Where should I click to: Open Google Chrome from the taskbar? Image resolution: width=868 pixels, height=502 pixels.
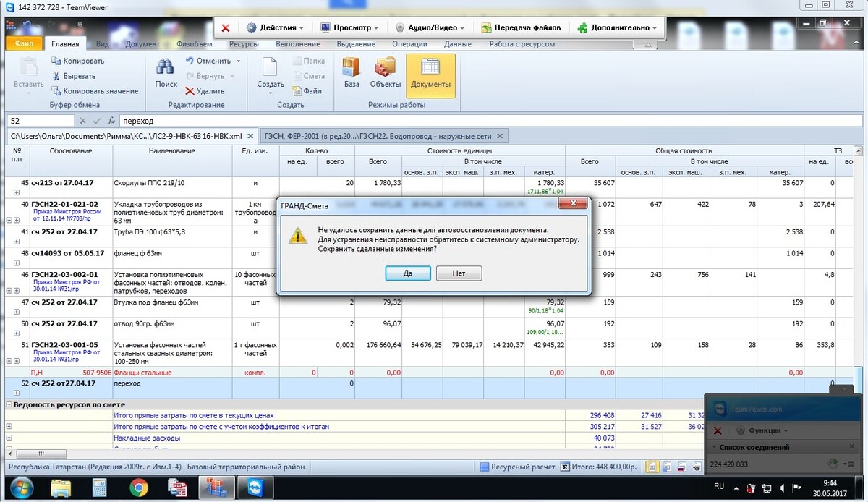tap(139, 488)
